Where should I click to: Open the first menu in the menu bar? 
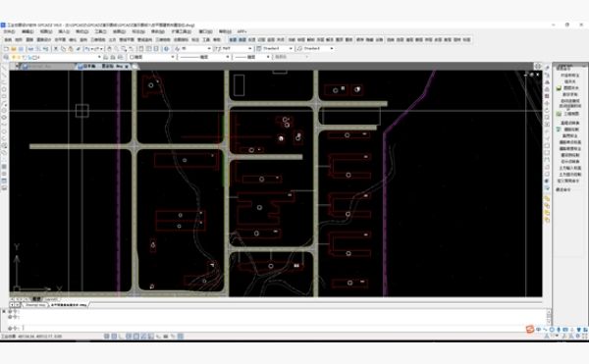(9, 31)
